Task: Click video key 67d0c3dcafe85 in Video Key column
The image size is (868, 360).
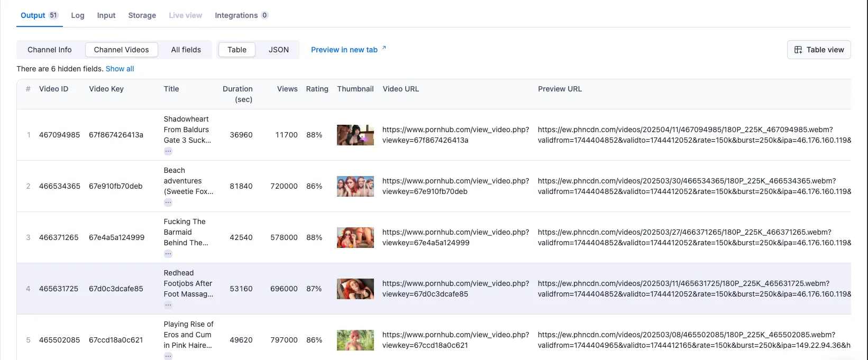Action: pyautogui.click(x=116, y=289)
